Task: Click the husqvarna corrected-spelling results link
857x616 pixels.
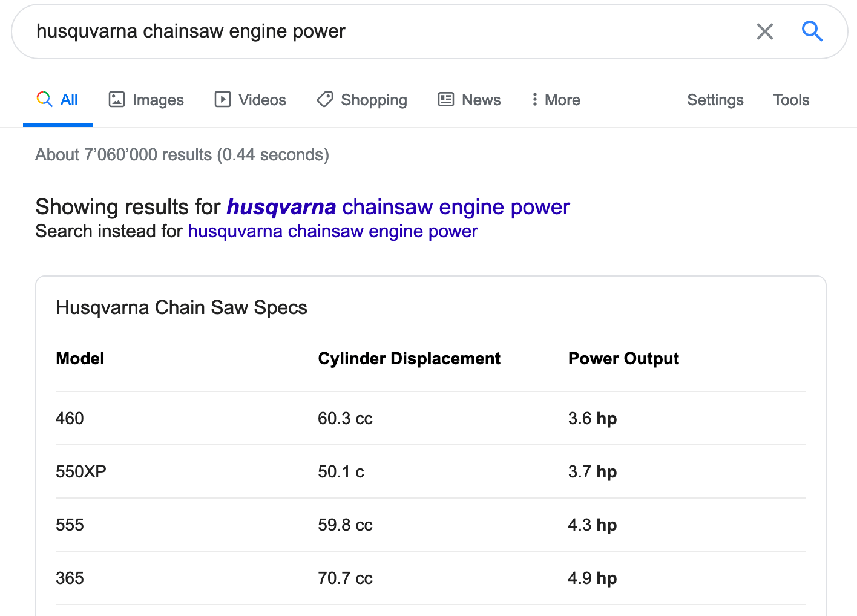Action: 398,207
